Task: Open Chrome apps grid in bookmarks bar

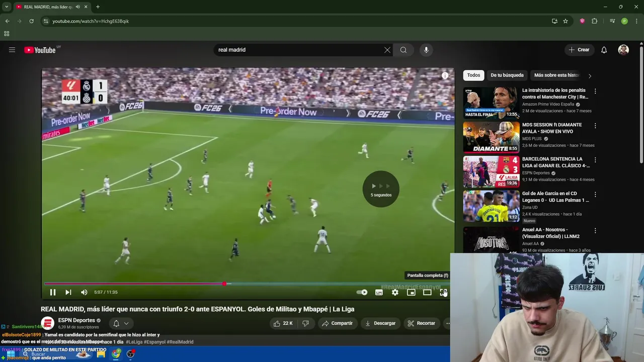Action: 7,34
